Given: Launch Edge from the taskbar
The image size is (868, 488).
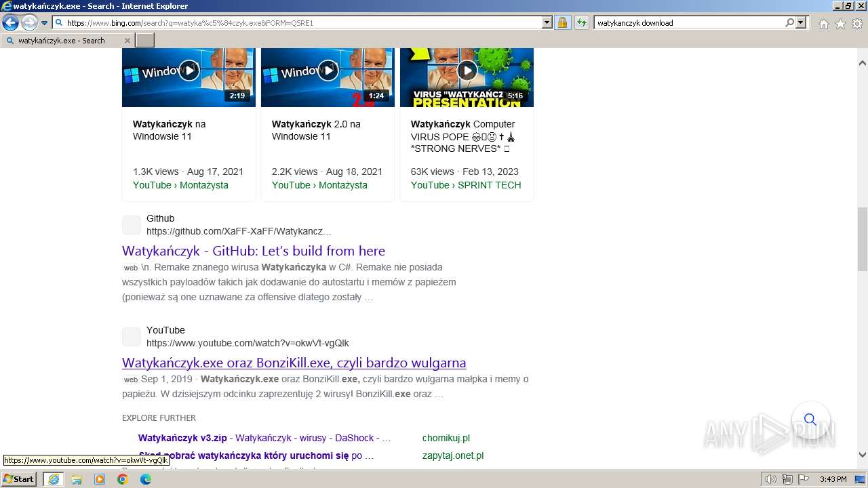Looking at the screenshot, I should click(146, 479).
